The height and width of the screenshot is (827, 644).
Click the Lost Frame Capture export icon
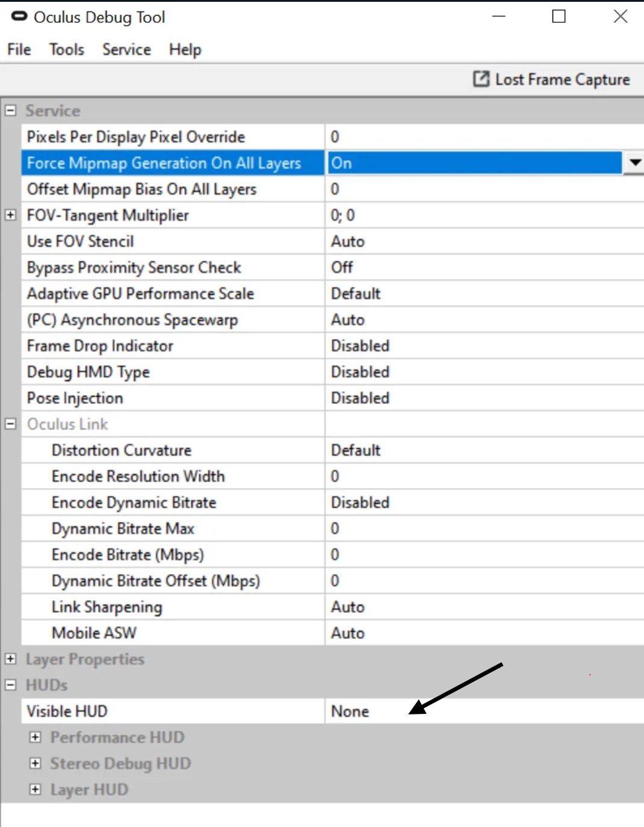click(x=481, y=79)
